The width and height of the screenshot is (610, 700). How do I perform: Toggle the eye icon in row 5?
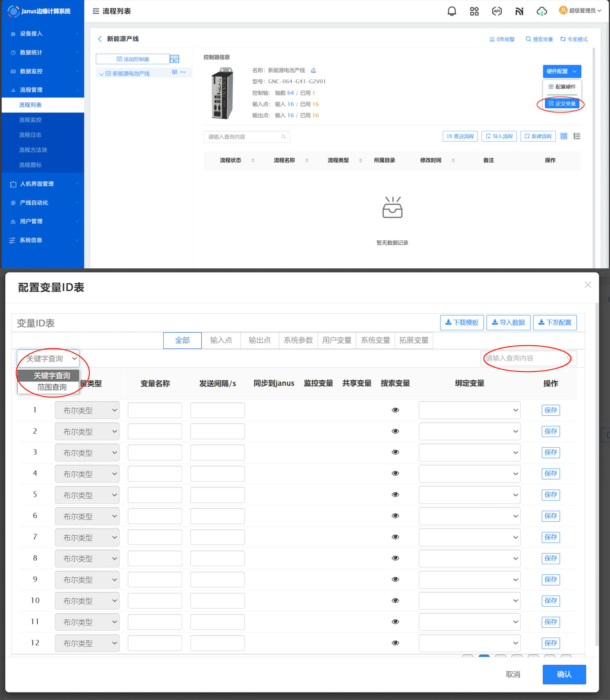(x=395, y=495)
